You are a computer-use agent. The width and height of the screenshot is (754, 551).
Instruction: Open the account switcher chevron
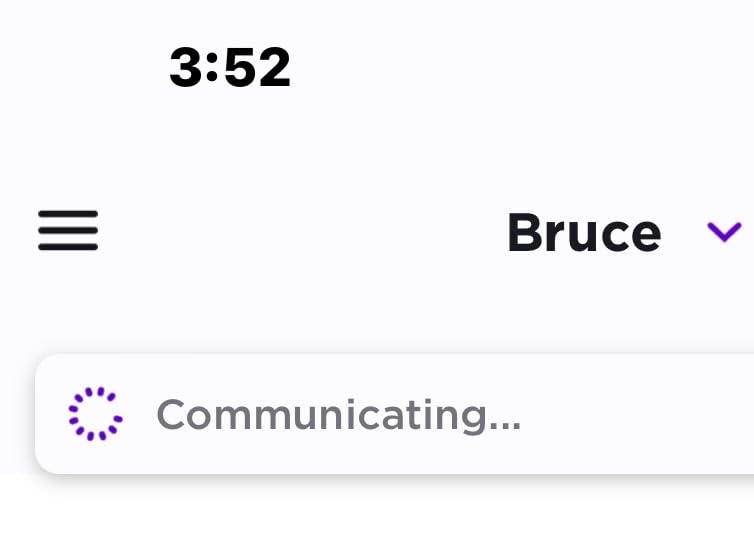pos(724,232)
